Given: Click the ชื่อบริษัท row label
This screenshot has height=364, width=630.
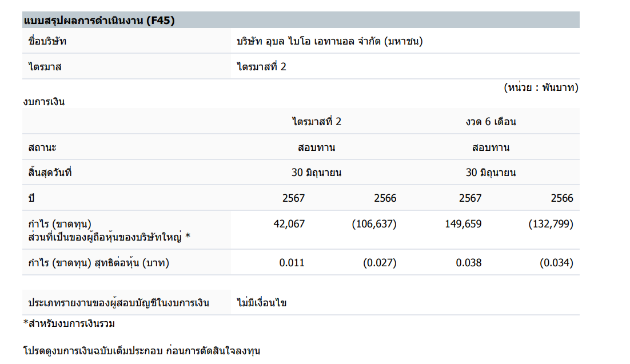Looking at the screenshot, I should point(47,41).
